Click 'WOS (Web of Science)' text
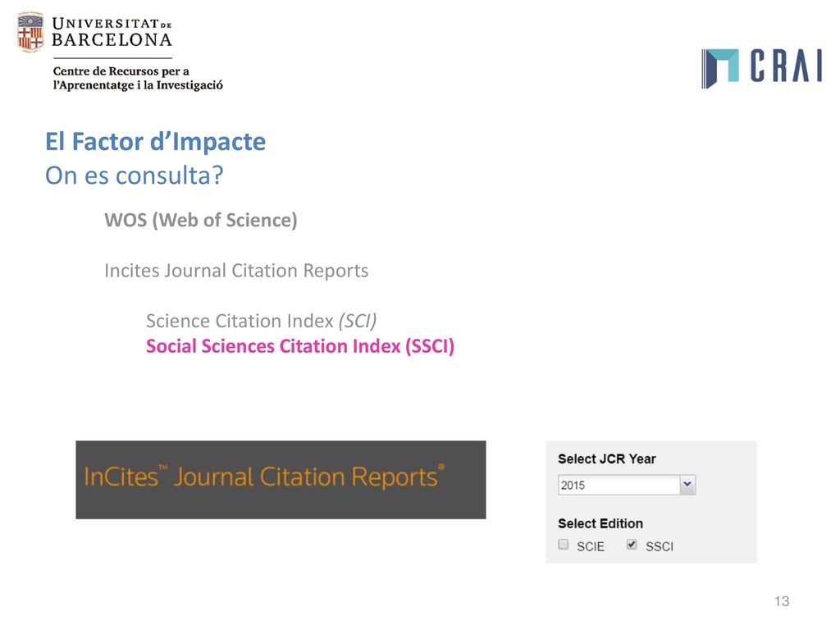840x630 pixels. (x=201, y=220)
